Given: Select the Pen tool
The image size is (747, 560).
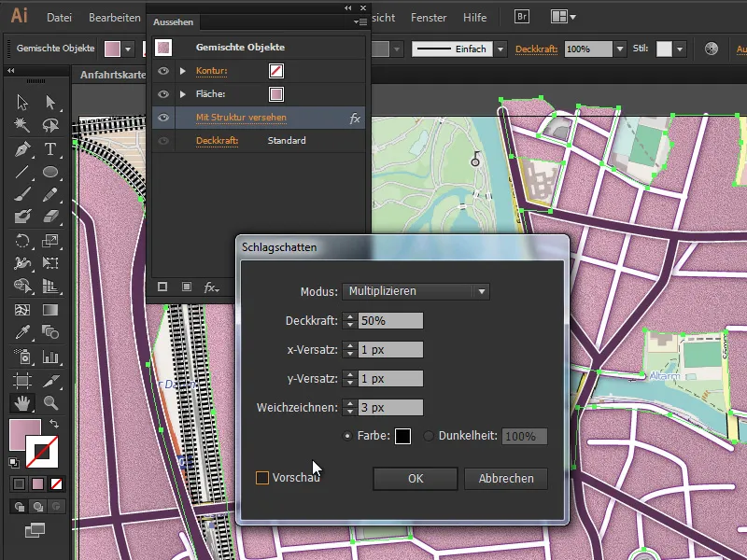Looking at the screenshot, I should pyautogui.click(x=22, y=149).
